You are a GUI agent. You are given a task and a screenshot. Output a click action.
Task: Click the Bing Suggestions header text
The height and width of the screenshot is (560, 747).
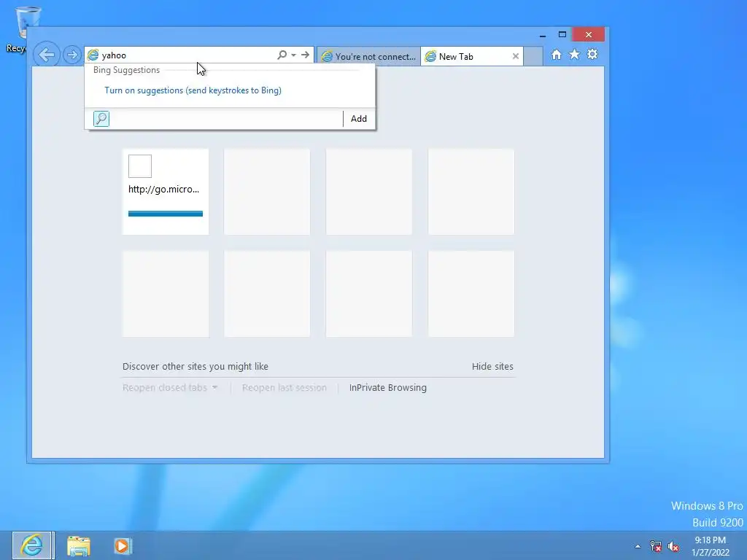click(x=126, y=70)
